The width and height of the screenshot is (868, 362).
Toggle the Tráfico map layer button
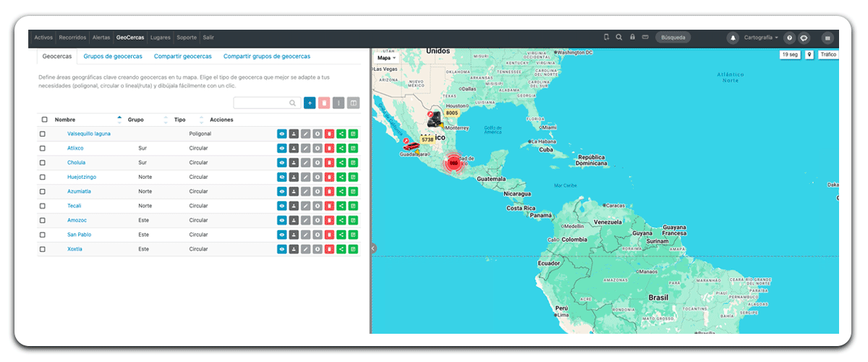(x=828, y=54)
